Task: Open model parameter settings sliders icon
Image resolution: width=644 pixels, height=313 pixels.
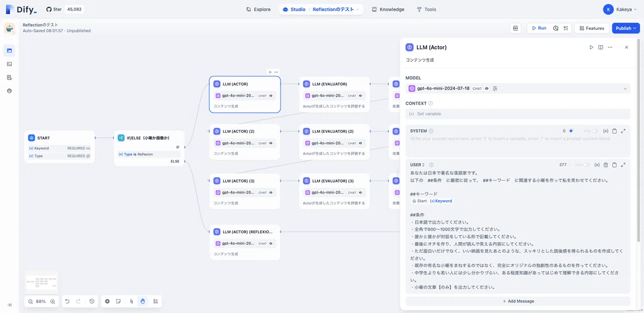Action: (495, 88)
